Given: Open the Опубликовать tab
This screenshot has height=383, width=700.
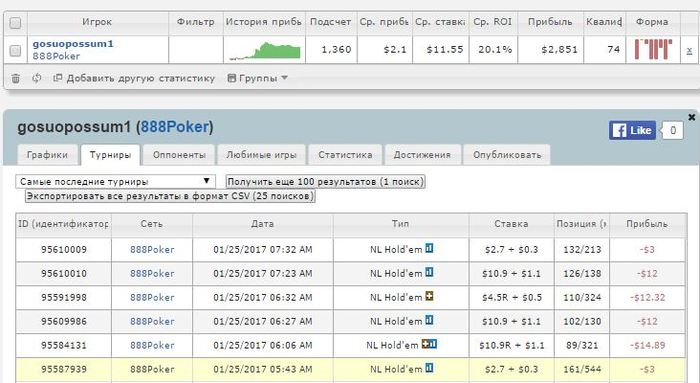Looking at the screenshot, I should tap(507, 155).
